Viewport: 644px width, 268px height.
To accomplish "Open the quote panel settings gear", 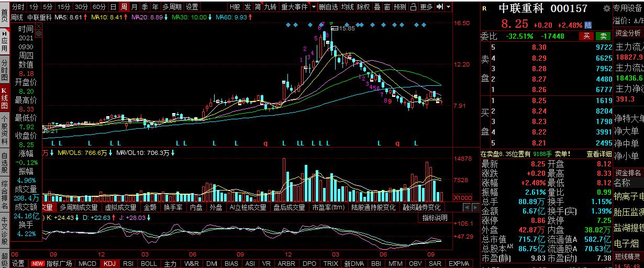I will click(x=607, y=9).
